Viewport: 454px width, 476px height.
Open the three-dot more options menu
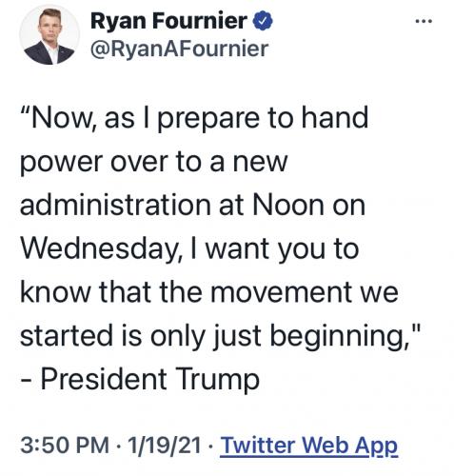click(x=424, y=21)
